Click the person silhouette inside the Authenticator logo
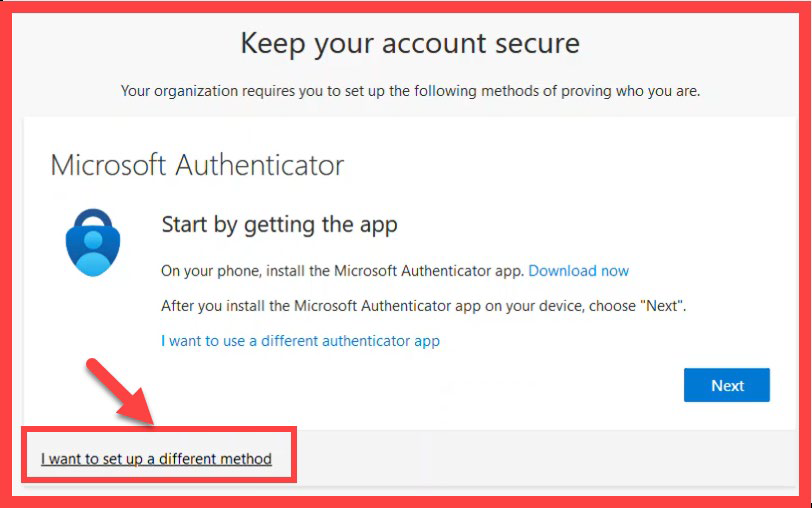Image resolution: width=812 pixels, height=508 pixels. click(x=93, y=254)
